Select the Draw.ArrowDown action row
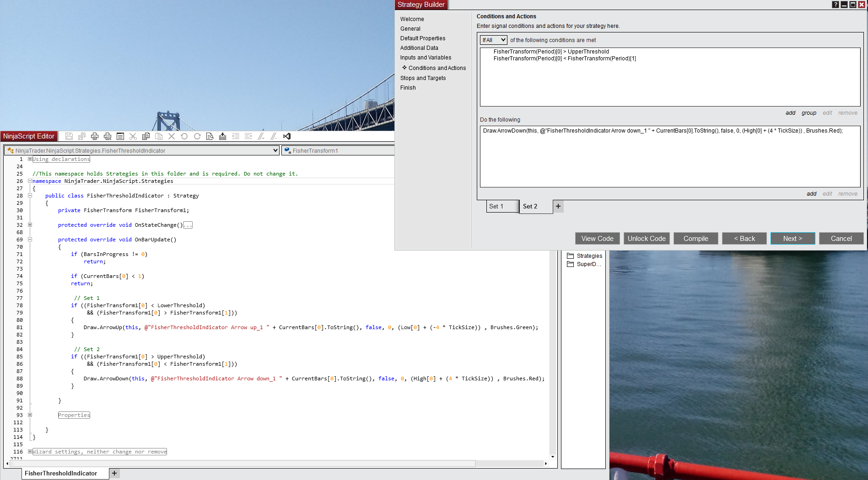This screenshot has height=480, width=868. point(663,131)
